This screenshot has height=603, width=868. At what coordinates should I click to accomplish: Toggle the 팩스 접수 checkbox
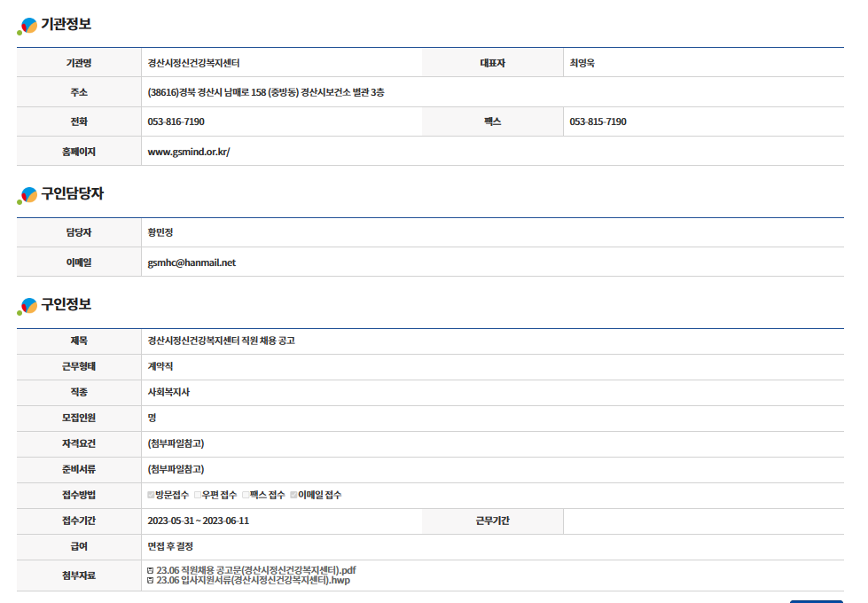tap(246, 495)
